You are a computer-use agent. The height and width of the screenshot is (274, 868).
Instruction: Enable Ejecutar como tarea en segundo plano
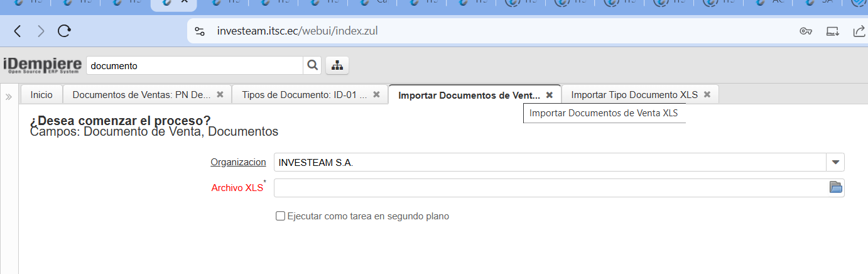(281, 216)
